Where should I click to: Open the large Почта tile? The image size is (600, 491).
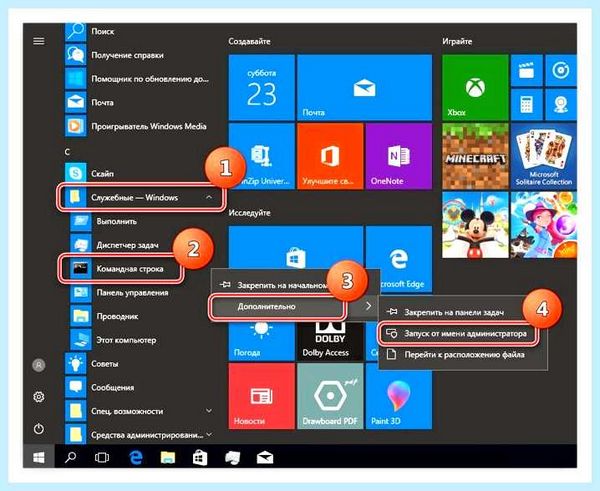click(364, 88)
